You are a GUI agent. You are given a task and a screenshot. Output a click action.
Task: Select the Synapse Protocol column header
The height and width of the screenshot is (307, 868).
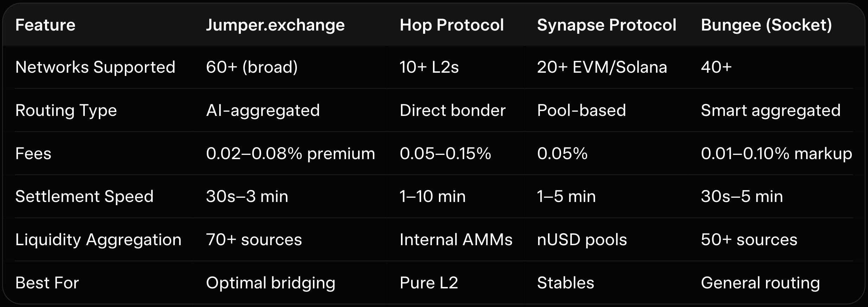coord(607,25)
